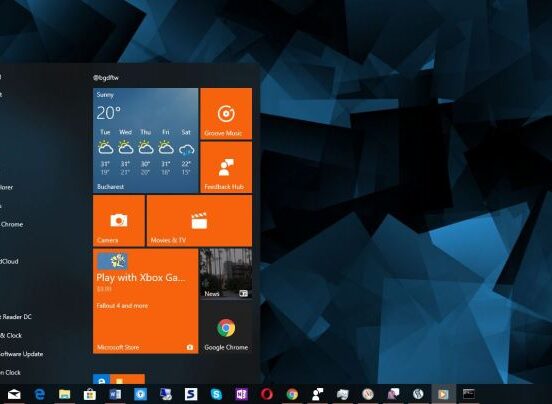Open the Groove Music tile
552x404 pixels.
226,114
